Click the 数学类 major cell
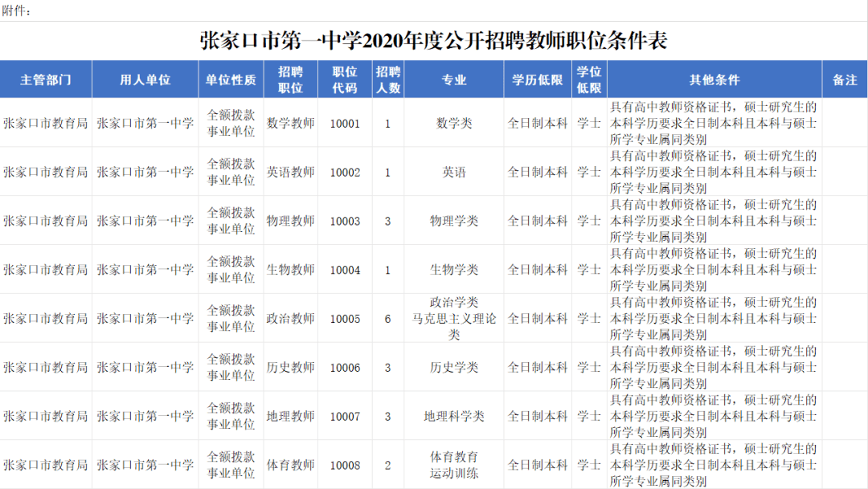Screen dimensions: 868x489 pyautogui.click(x=454, y=123)
